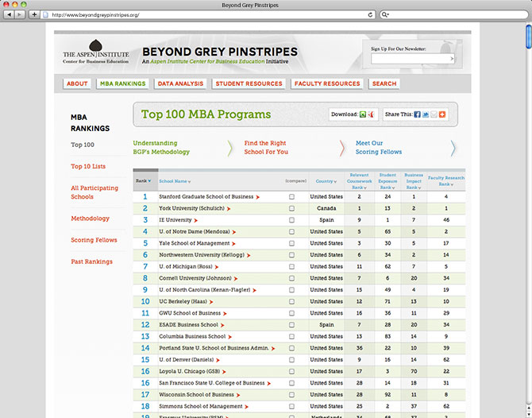Open the ABOUT nav tab
This screenshot has height=418, width=532.
(77, 83)
